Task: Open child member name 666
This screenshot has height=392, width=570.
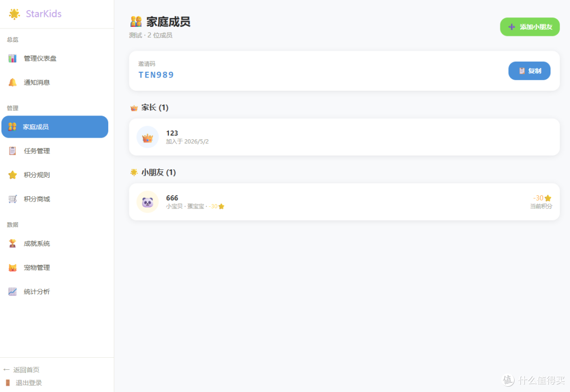Action: (172, 198)
